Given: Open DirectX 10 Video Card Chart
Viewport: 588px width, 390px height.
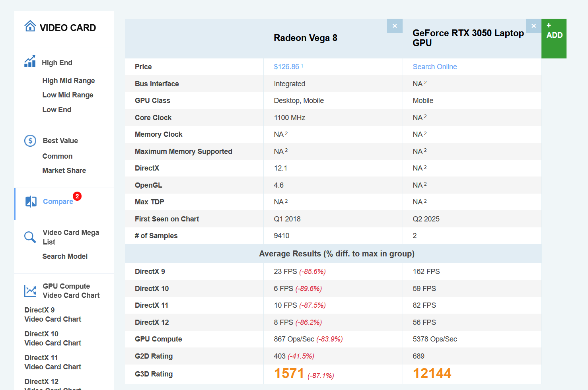Looking at the screenshot, I should click(53, 338).
